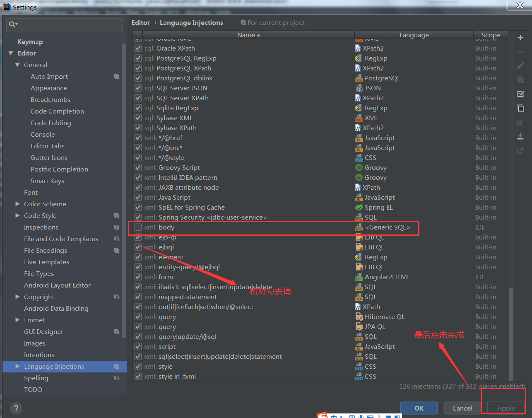Image resolution: width=532 pixels, height=418 pixels.
Task: Open the Keymap settings page
Action: coord(30,42)
